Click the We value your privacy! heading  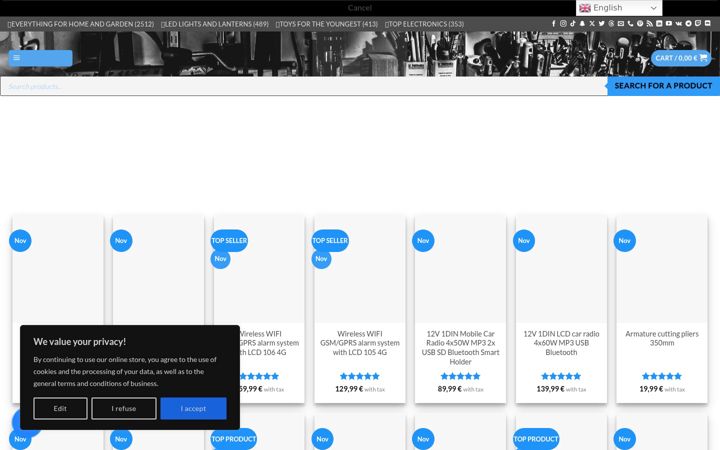(x=79, y=342)
